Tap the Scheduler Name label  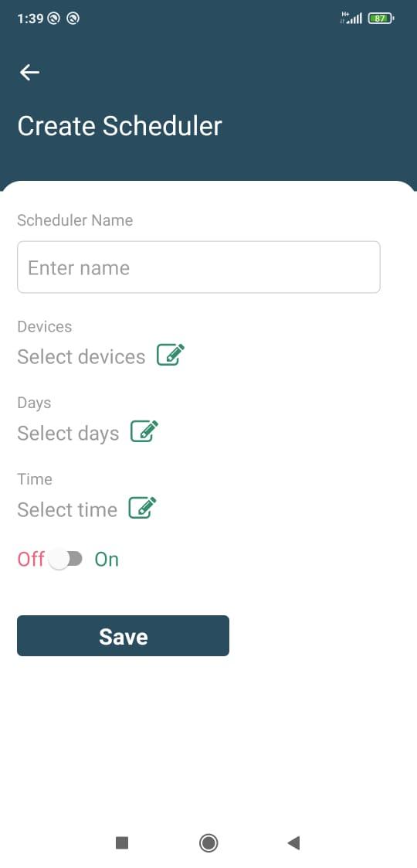[x=75, y=220]
